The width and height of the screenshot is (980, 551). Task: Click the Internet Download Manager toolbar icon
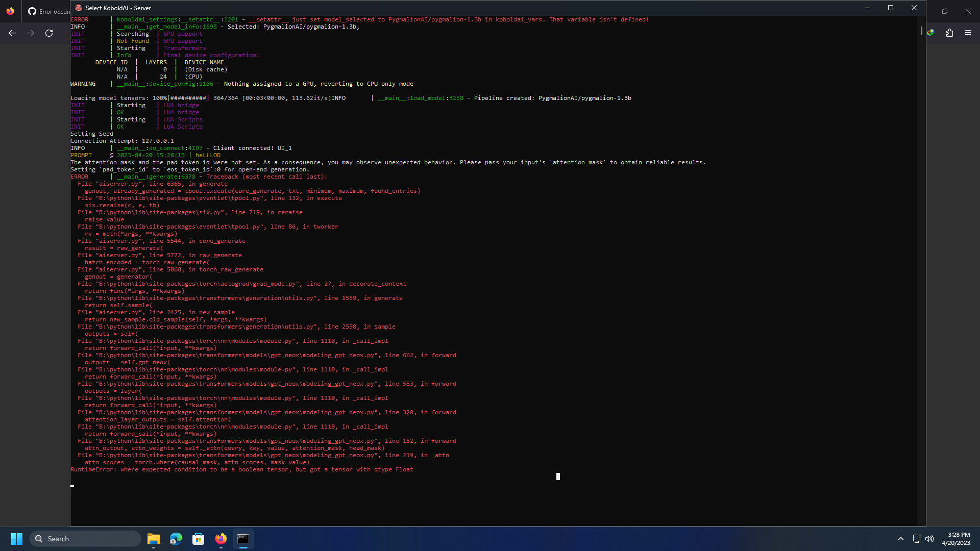click(x=931, y=32)
